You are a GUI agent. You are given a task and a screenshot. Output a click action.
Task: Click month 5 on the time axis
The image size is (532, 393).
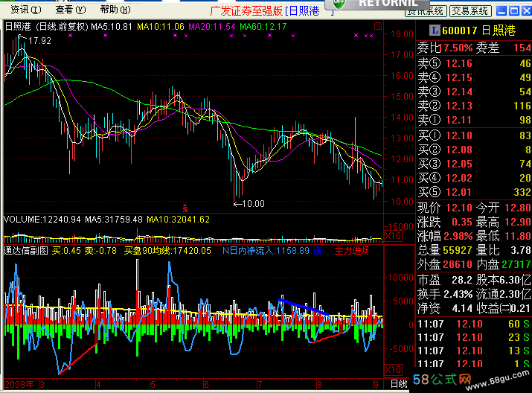[x=153, y=385]
